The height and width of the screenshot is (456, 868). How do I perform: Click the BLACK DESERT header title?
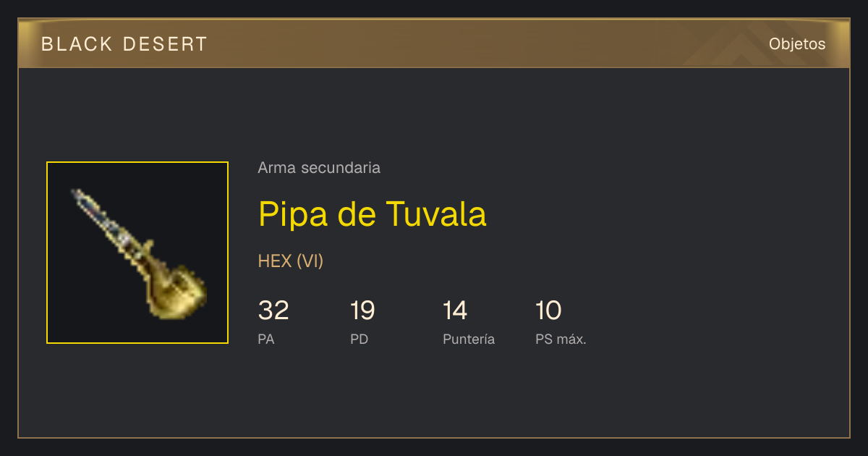click(124, 44)
